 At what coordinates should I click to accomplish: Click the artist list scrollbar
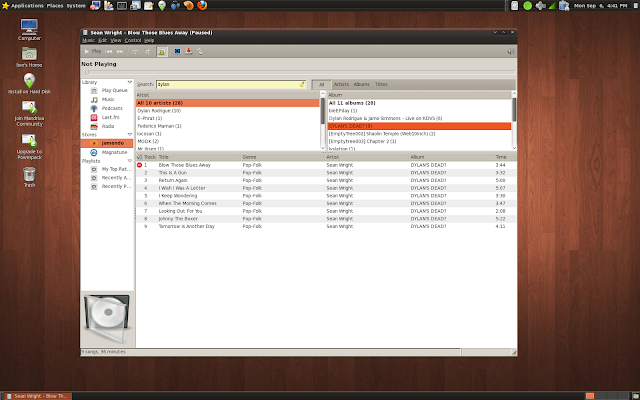pos(323,120)
